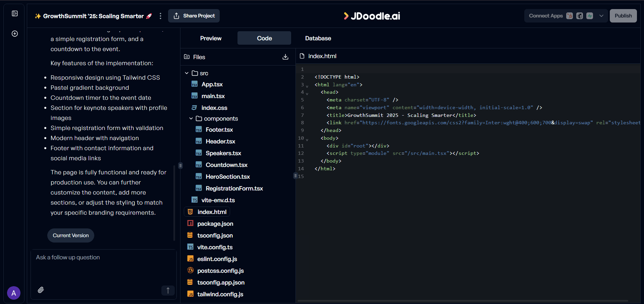Click the index.html HTML5 file icon

(190, 212)
